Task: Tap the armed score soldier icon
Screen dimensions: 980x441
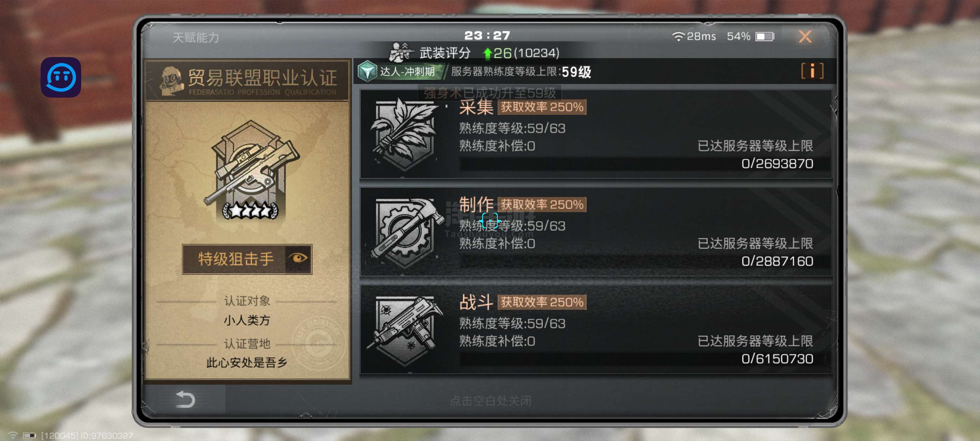Action: 401,52
